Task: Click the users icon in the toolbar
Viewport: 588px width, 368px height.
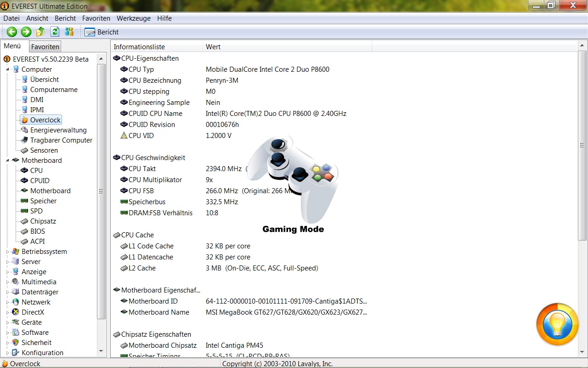Action: (69, 32)
